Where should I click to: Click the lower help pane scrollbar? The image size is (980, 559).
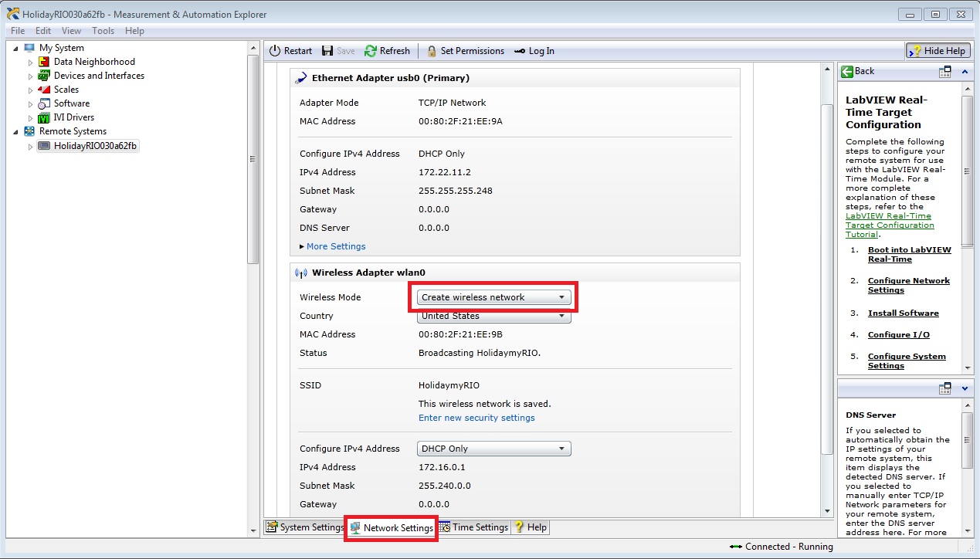pyautogui.click(x=968, y=440)
